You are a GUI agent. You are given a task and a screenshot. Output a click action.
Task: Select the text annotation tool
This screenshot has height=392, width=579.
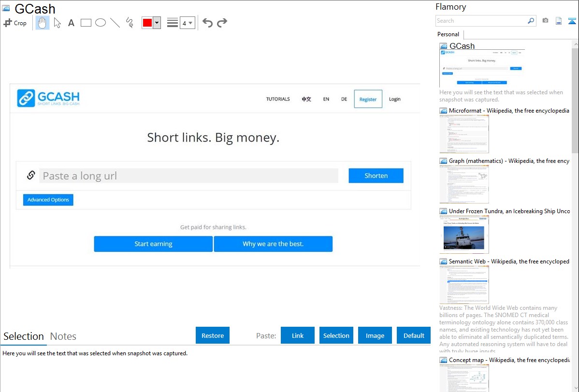pos(71,23)
